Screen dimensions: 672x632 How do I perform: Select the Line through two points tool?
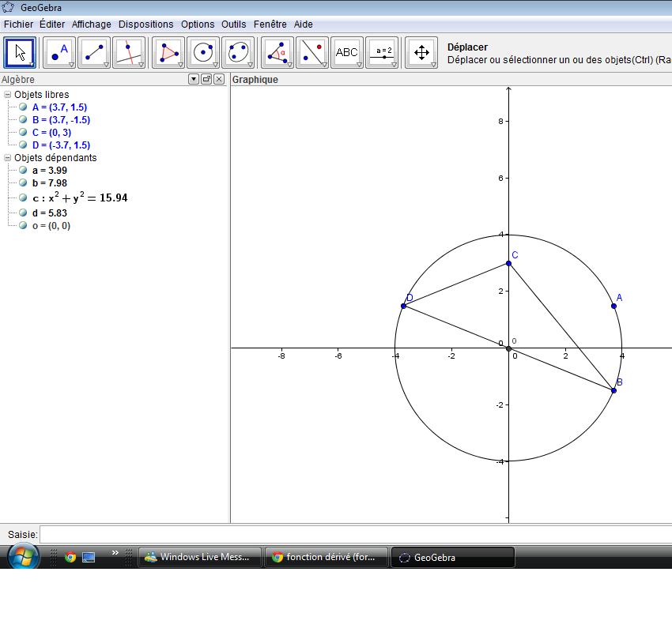pyautogui.click(x=93, y=53)
